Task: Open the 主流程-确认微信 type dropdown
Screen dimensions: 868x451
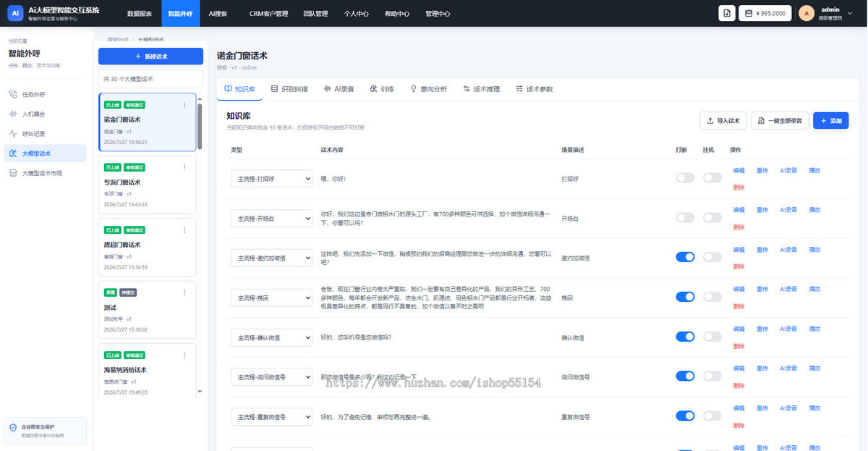Action: pos(271,337)
